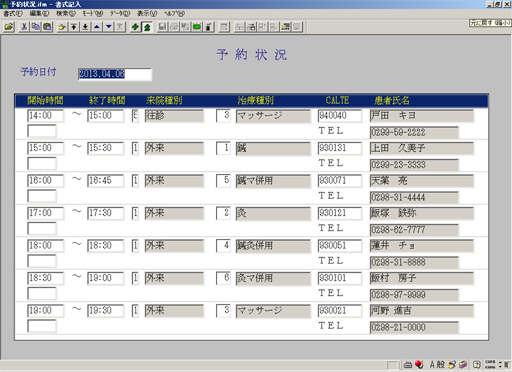Viewport: 512px width, 372px height.
Task: Click the CAPS KANA indicator
Action: (x=490, y=365)
